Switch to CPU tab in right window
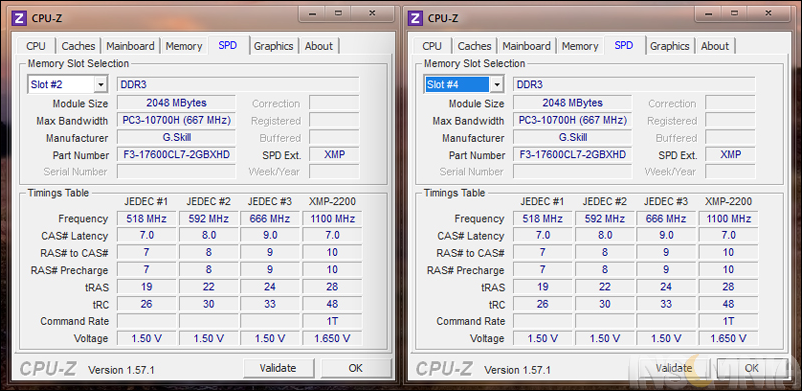Viewport: 802px width, 391px height. point(432,46)
